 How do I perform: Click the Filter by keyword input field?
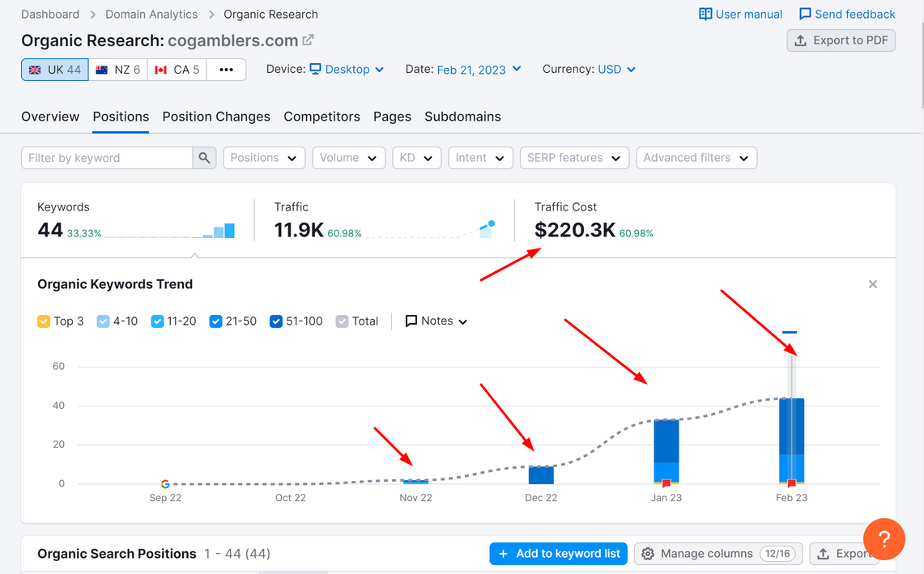(x=107, y=158)
